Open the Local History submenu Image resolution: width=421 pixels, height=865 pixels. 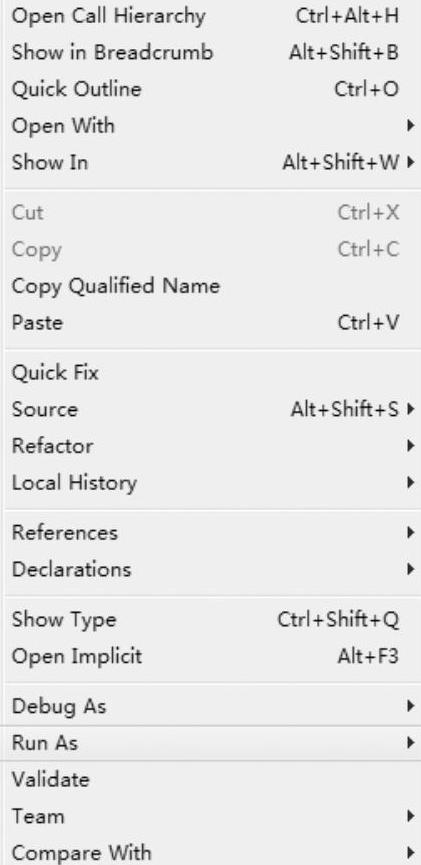point(212,483)
